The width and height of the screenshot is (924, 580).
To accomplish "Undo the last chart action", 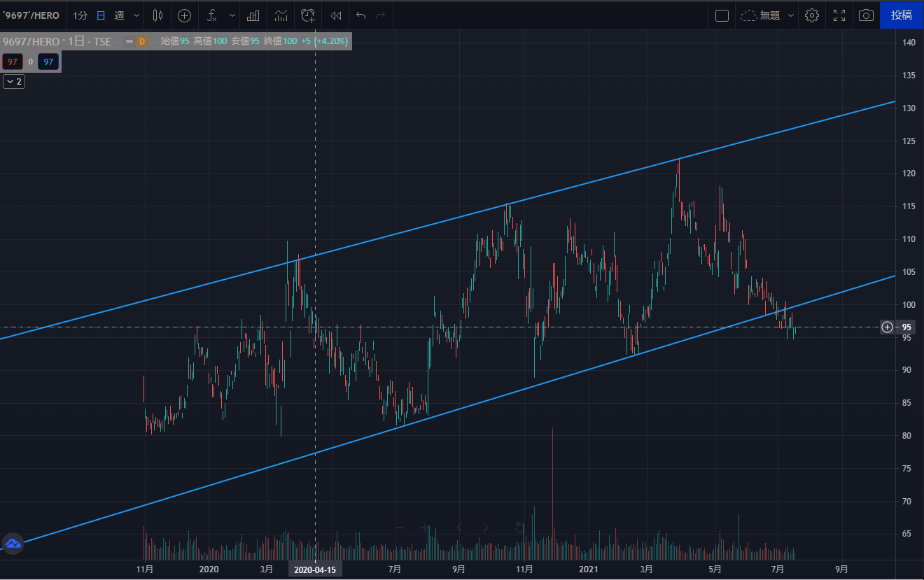I will [360, 15].
